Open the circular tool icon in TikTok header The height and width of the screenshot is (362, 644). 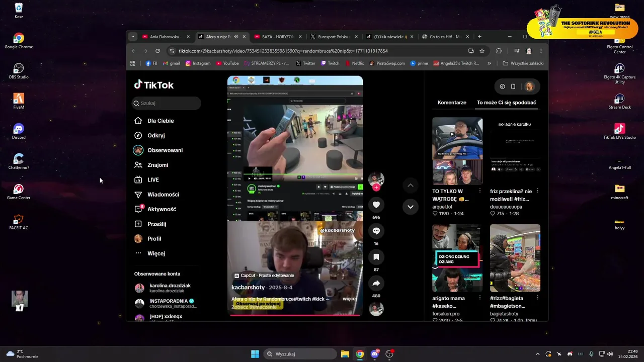pyautogui.click(x=502, y=86)
